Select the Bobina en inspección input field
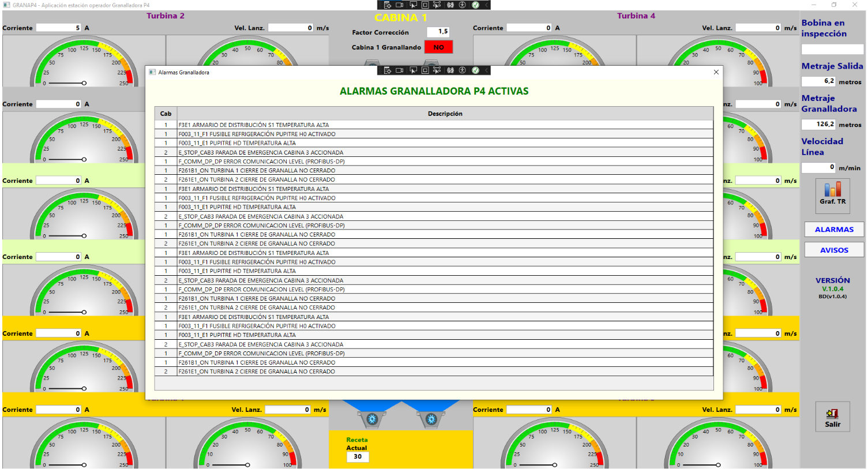The height and width of the screenshot is (469, 868). [832, 50]
